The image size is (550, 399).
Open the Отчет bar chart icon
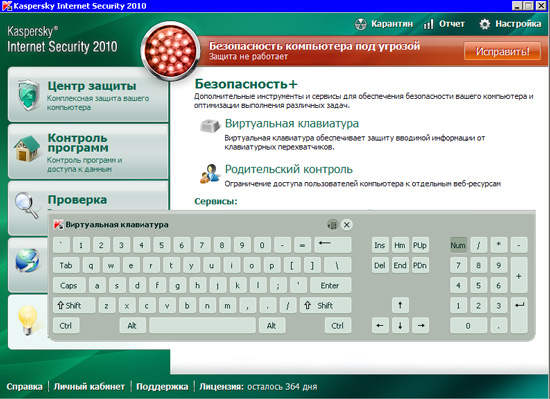pos(428,24)
